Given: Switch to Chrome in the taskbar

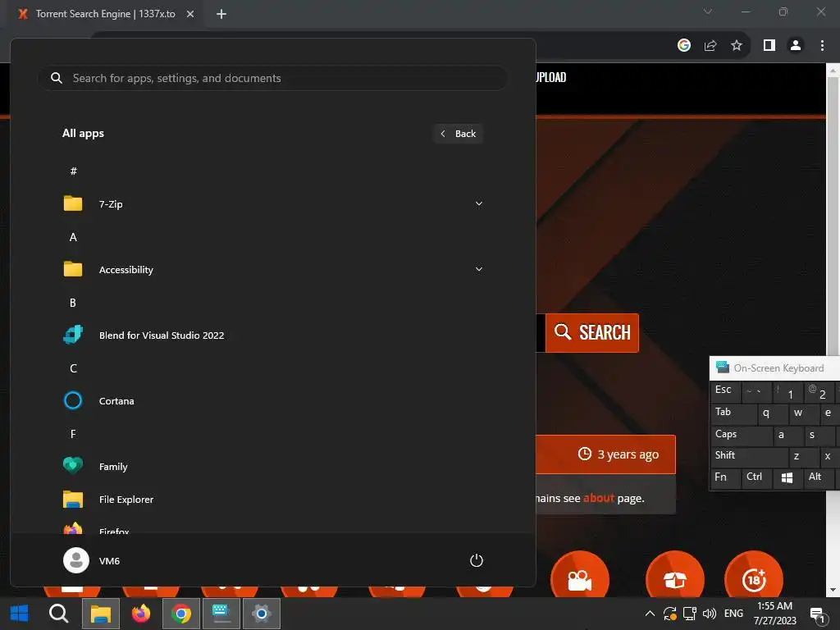Looking at the screenshot, I should click(181, 614).
